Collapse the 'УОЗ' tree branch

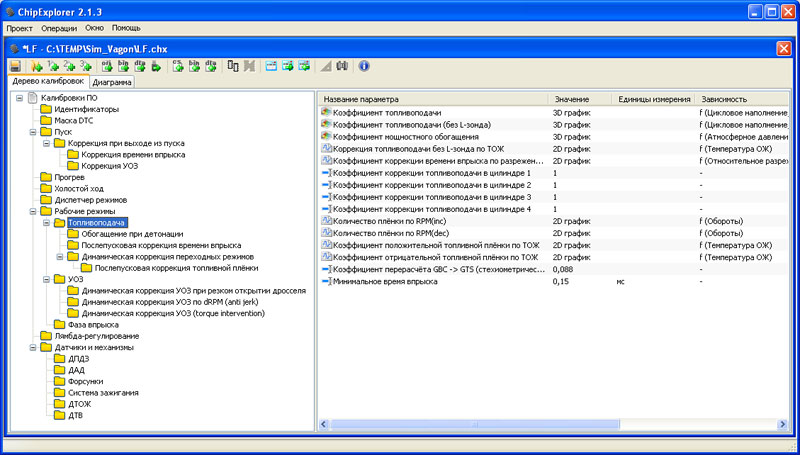pos(46,279)
